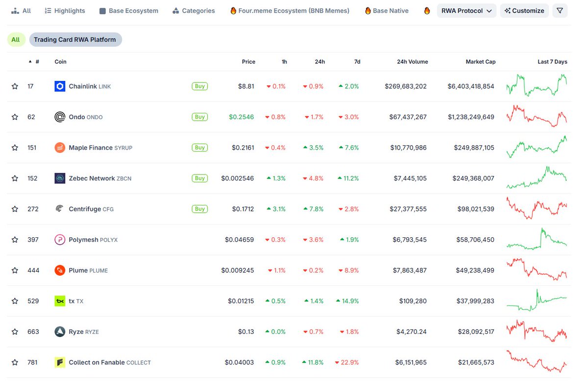The width and height of the screenshot is (588, 381).
Task: Click the Ondo logo icon
Action: pyautogui.click(x=60, y=117)
